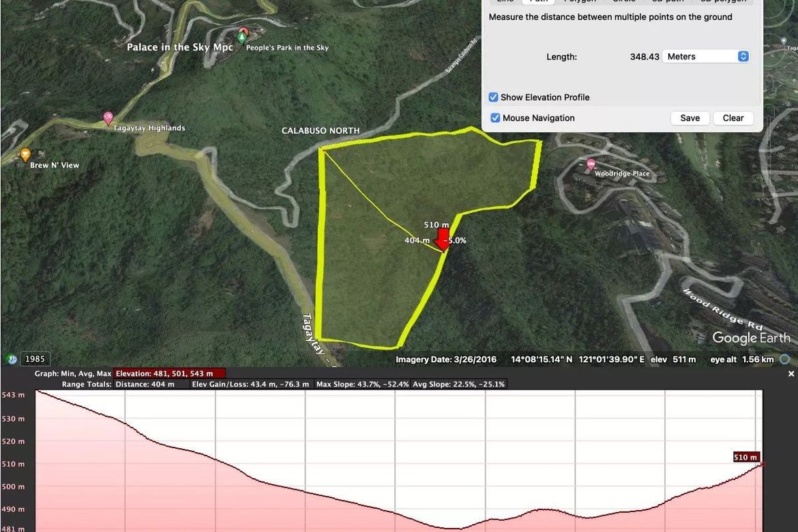
Task: Toggle the Show Elevation Profile checkbox
Action: (493, 98)
